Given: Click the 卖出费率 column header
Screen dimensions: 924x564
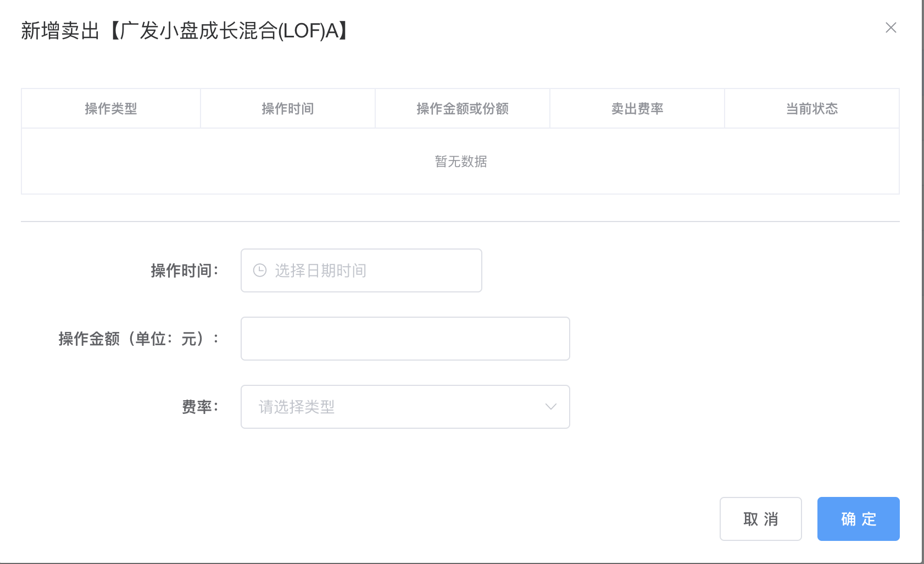Looking at the screenshot, I should click(x=637, y=109).
